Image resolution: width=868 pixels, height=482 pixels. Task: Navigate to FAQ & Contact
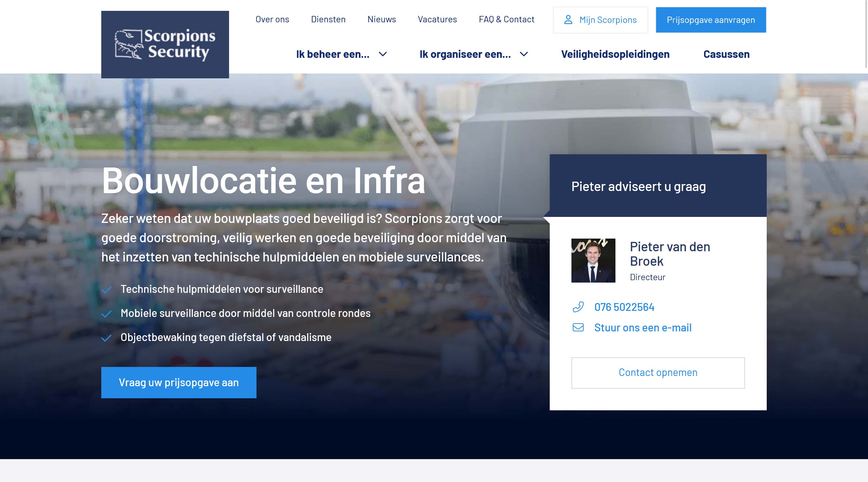pos(506,20)
